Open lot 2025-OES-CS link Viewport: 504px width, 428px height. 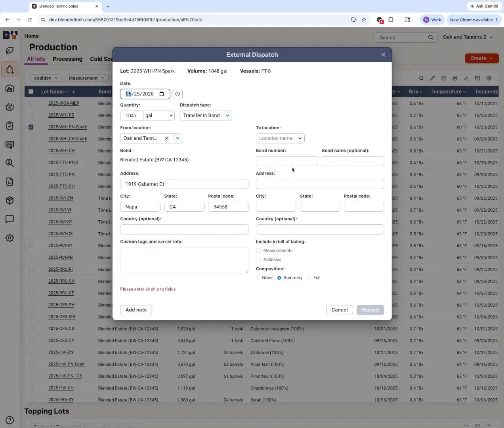point(61,329)
